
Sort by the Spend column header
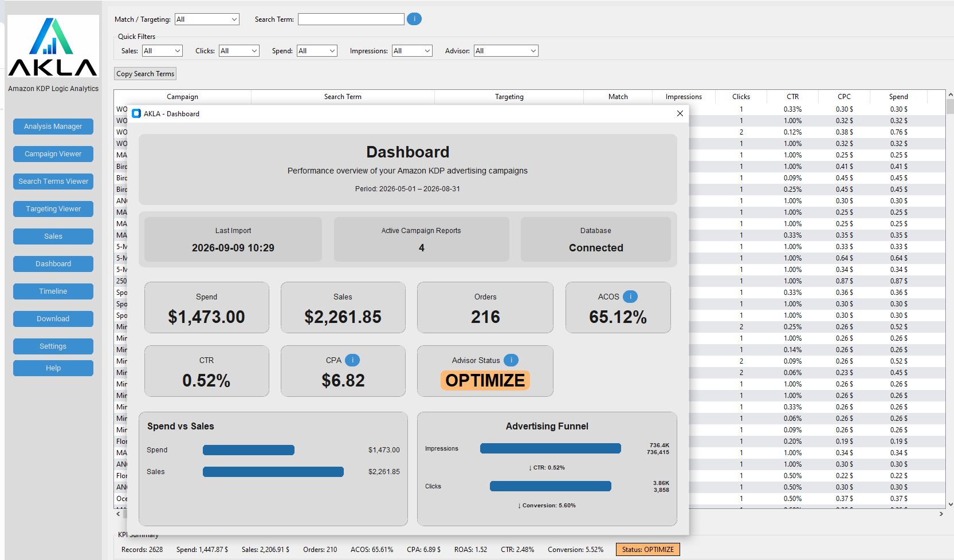pos(898,97)
